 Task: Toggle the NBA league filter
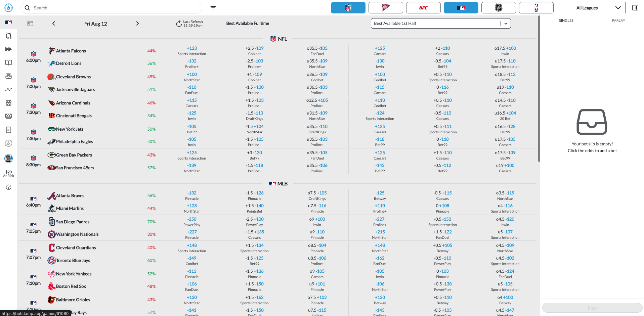(536, 8)
